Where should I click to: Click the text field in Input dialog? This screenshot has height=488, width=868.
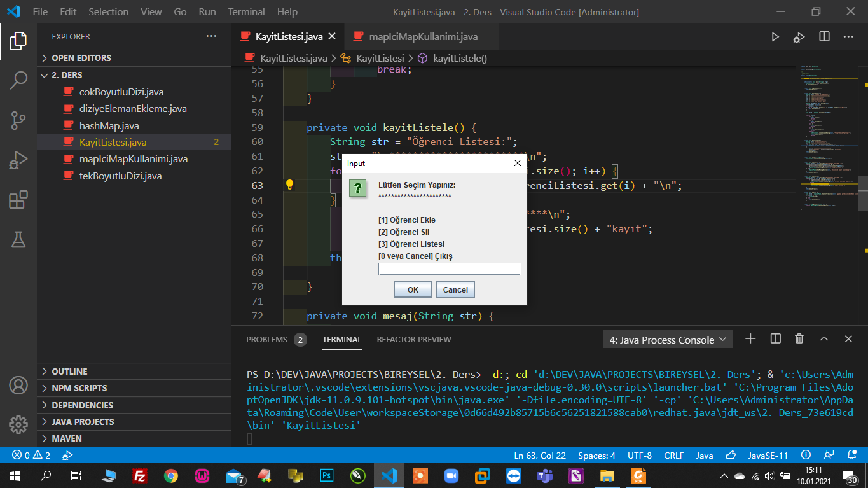point(449,269)
